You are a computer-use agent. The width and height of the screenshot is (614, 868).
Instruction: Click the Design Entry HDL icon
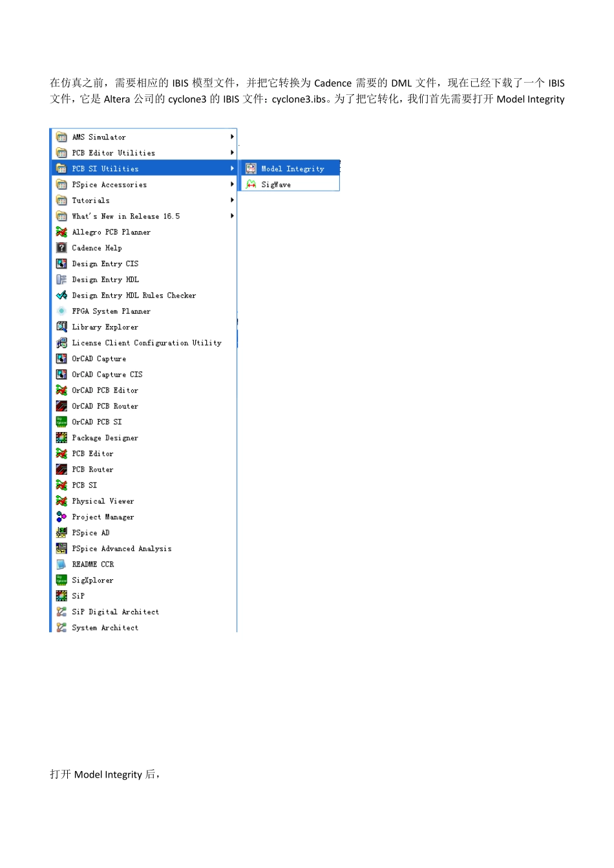(x=61, y=280)
